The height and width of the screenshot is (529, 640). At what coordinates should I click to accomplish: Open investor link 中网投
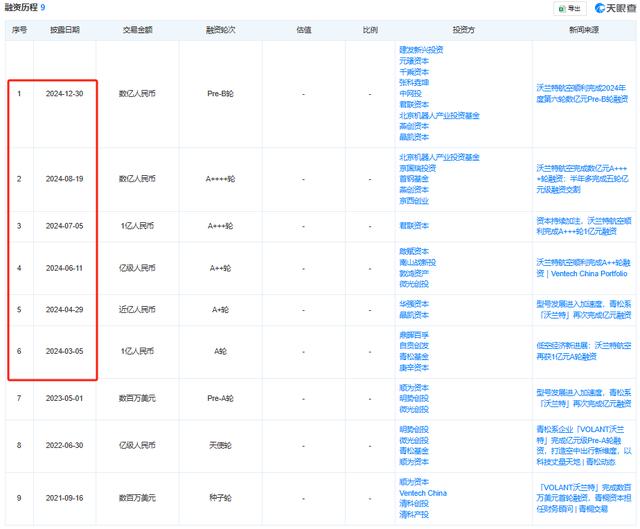[x=410, y=93]
